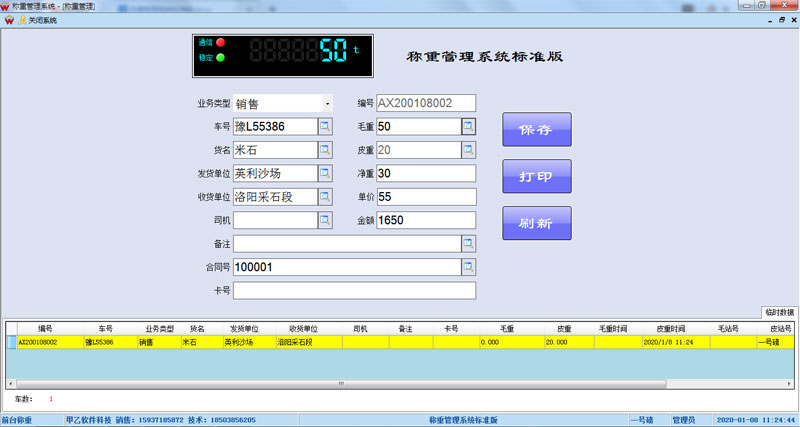The width and height of the screenshot is (800, 427).
Task: Click the table's horizontal scrollbar
Action: (x=340, y=383)
